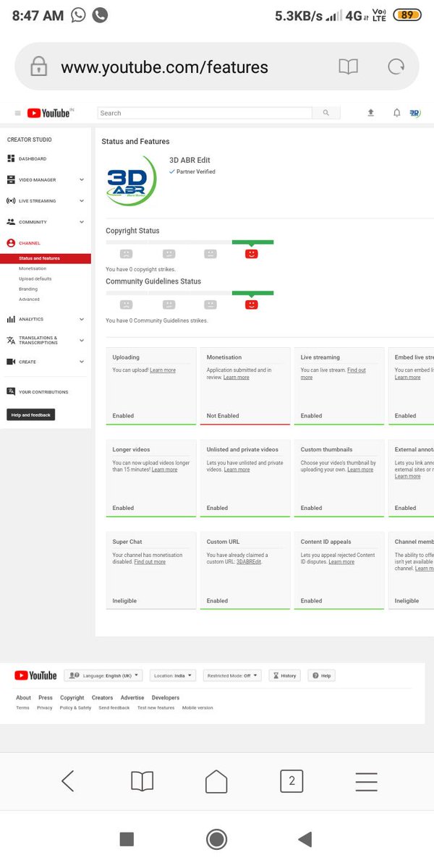434x868 pixels.
Task: Click the Dashboard icon in sidebar
Action: tap(11, 158)
